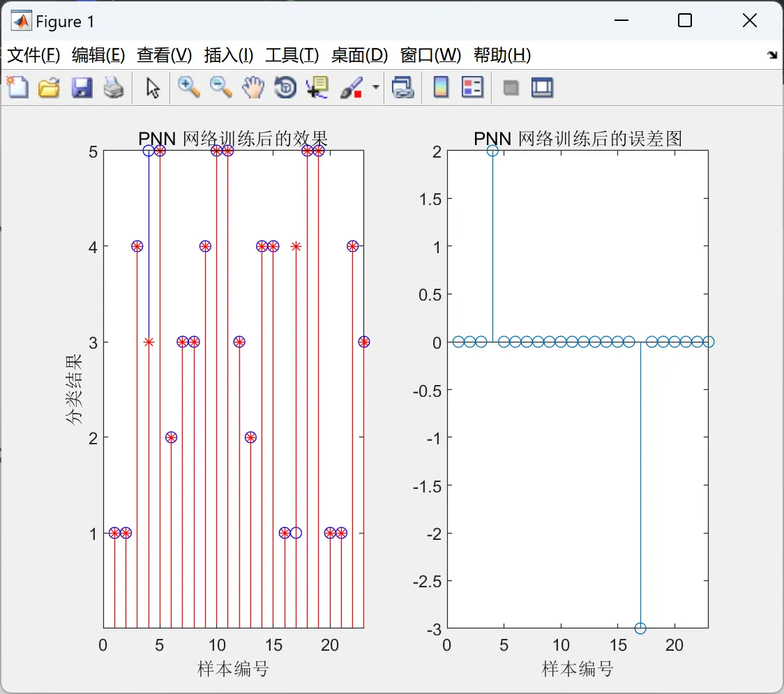
Task: Select the Pan hand tool
Action: tap(253, 87)
